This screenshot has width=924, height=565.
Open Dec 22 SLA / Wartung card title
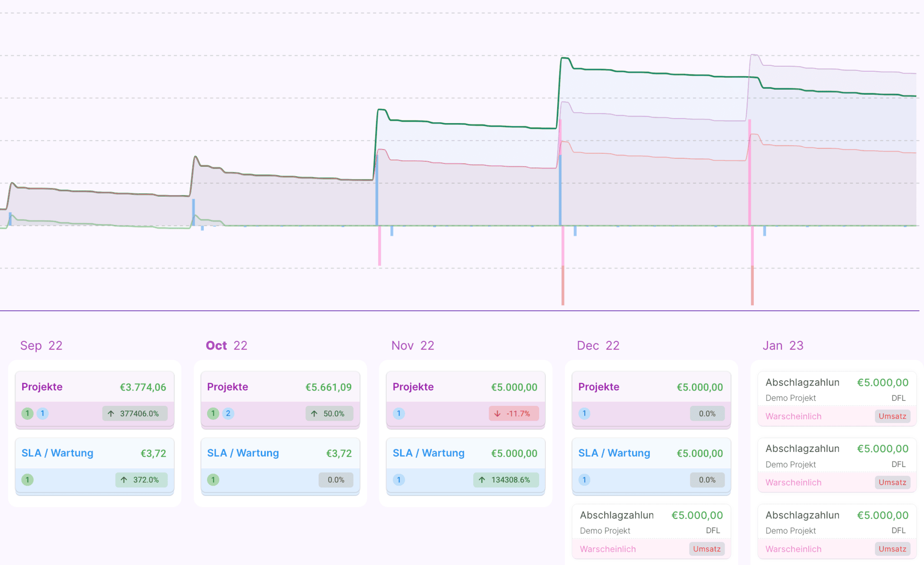614,453
